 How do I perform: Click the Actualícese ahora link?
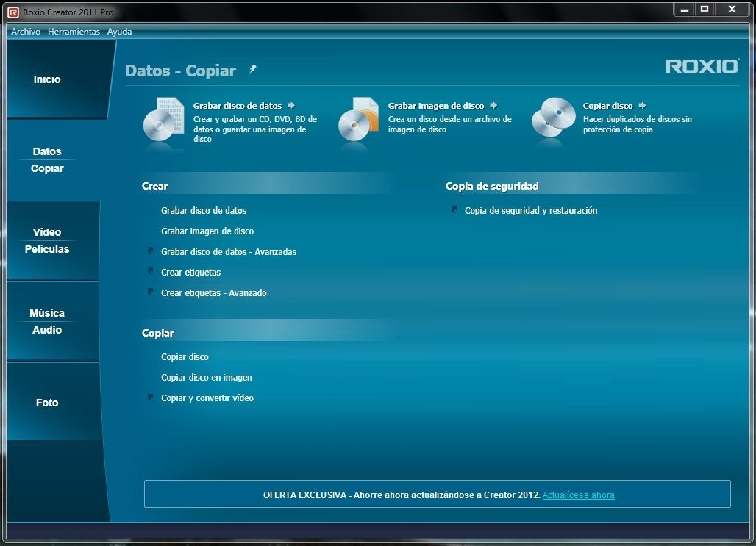click(x=578, y=495)
